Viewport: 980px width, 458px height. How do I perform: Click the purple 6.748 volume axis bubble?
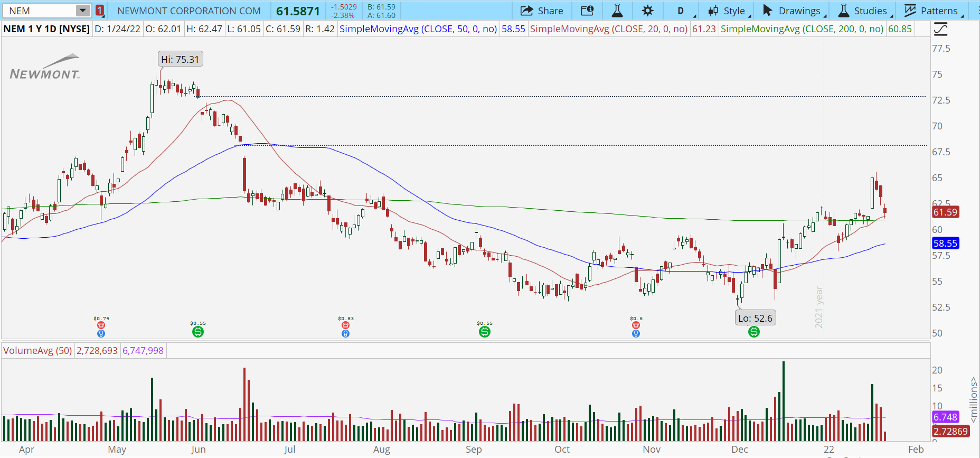pos(945,417)
